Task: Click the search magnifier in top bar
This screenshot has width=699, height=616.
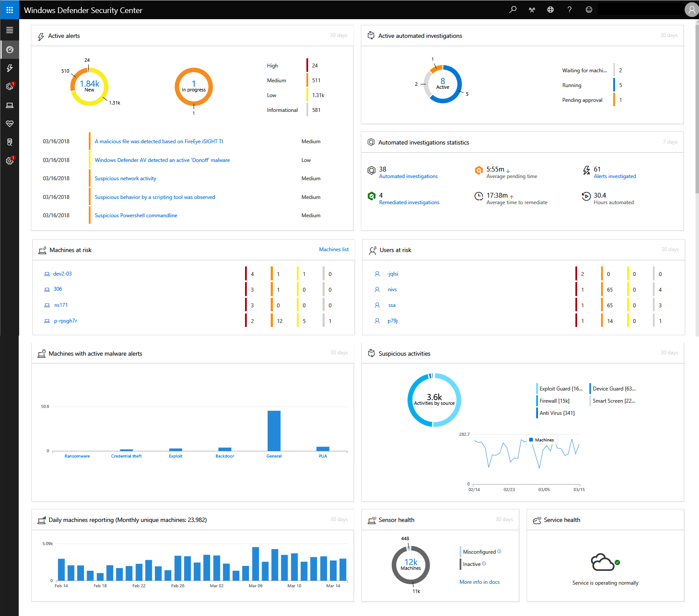Action: (x=513, y=10)
